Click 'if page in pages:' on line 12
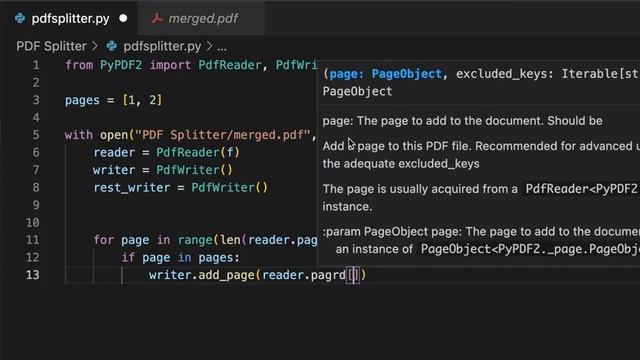The height and width of the screenshot is (360, 640). coord(180,258)
